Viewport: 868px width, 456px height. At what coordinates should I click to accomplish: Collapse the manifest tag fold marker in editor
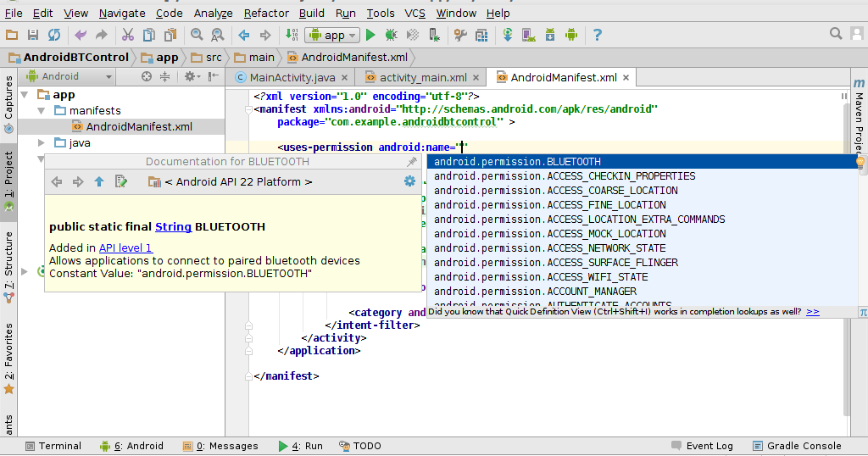(x=248, y=109)
